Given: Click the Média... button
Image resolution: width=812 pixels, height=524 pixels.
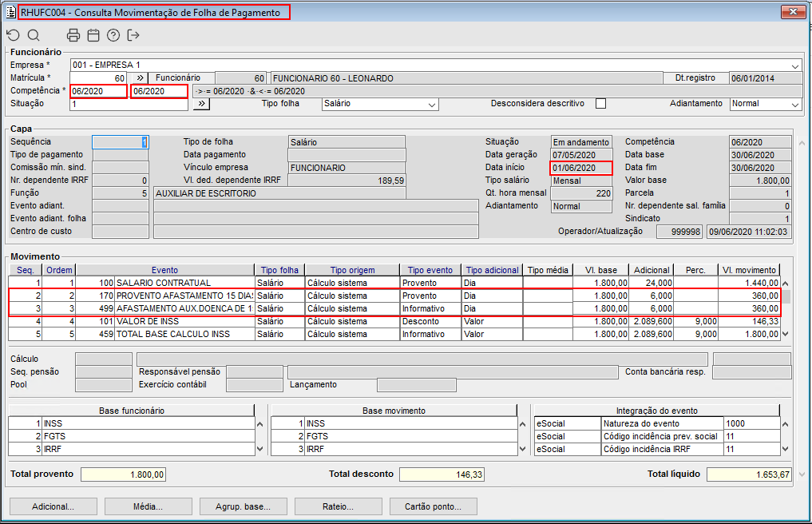Looking at the screenshot, I should (x=148, y=506).
